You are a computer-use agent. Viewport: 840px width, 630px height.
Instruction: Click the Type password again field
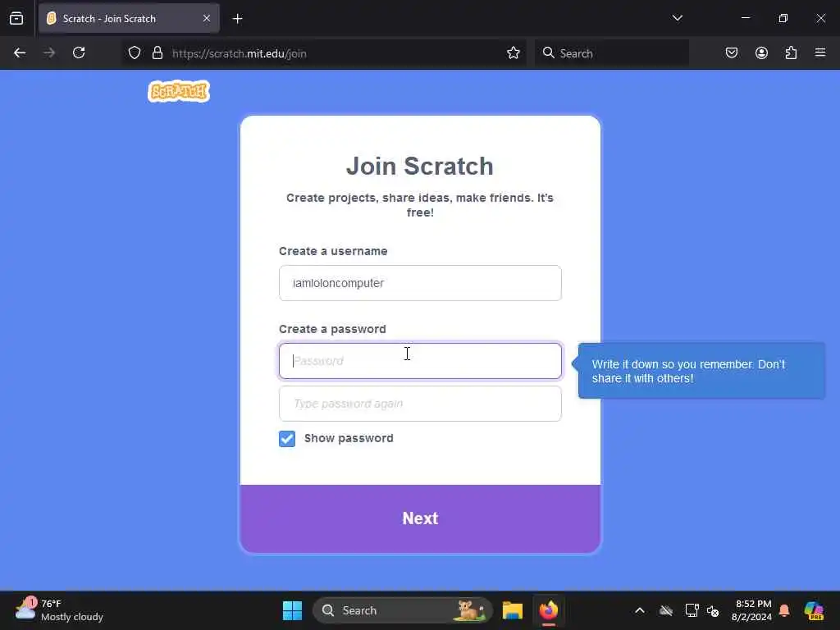click(420, 404)
